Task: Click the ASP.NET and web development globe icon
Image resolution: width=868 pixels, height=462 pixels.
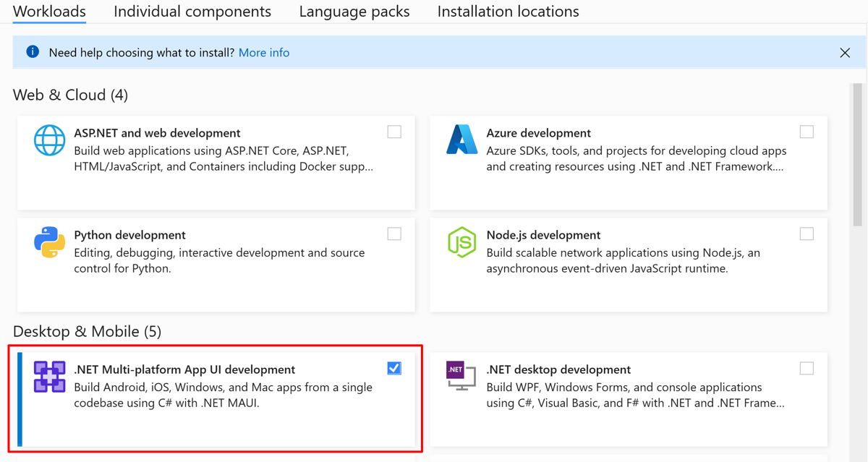Action: [x=49, y=140]
